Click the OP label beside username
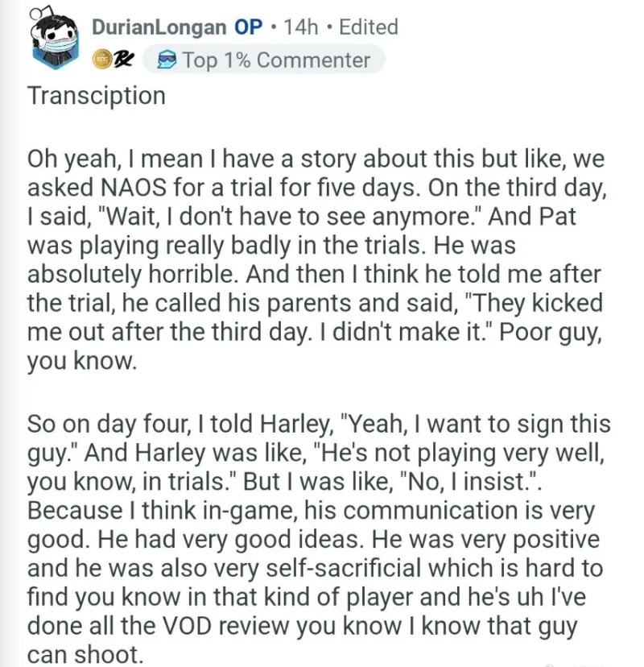The height and width of the screenshot is (667, 644). [x=248, y=27]
